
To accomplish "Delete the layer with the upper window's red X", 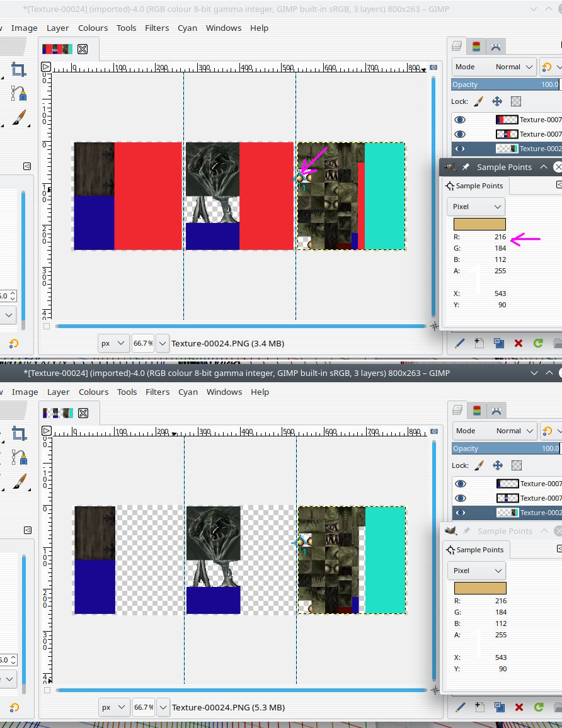I will [519, 343].
